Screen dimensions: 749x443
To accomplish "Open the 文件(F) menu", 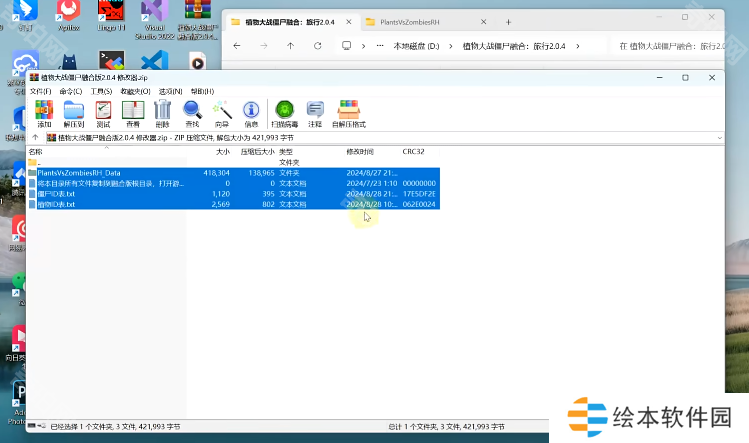I will coord(40,91).
